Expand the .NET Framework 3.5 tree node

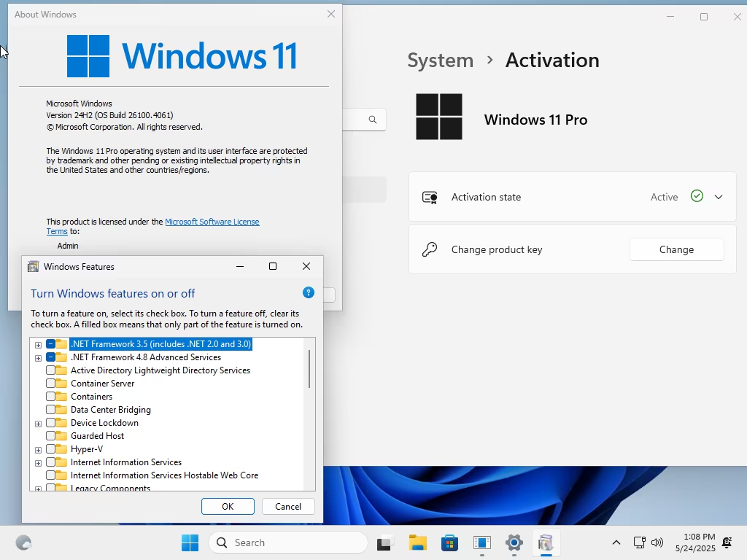click(x=38, y=345)
